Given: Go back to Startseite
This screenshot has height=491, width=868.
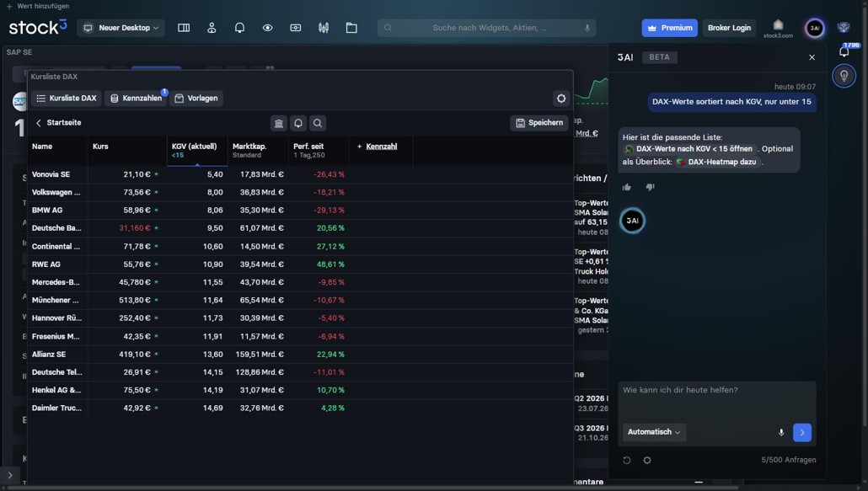Looking at the screenshot, I should pos(58,123).
